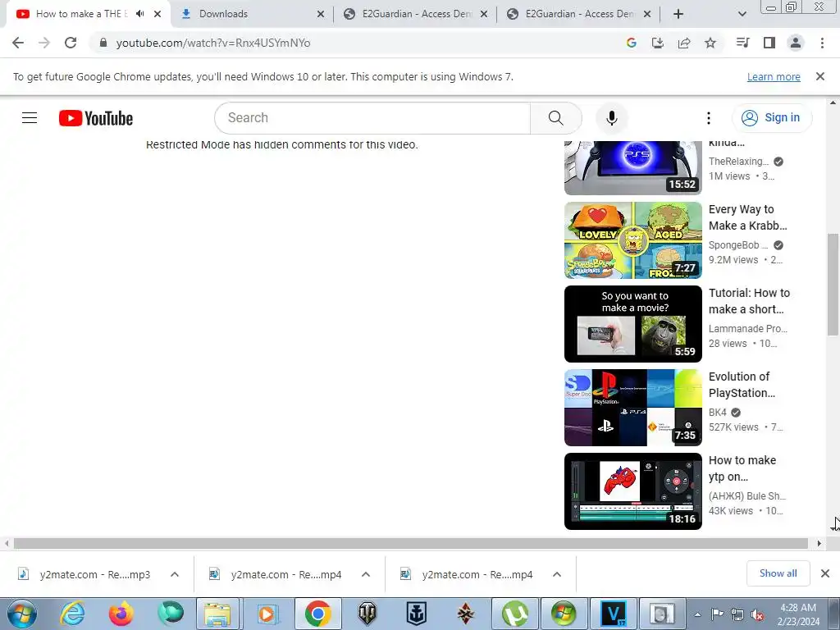Show hidden system tray icons
Screen dimensions: 840x630
tap(697, 614)
